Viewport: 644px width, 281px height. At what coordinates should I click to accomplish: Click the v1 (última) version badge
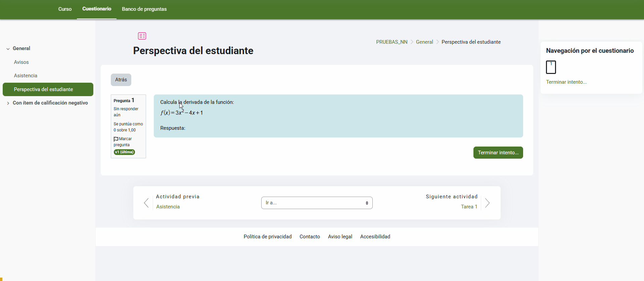tap(124, 152)
